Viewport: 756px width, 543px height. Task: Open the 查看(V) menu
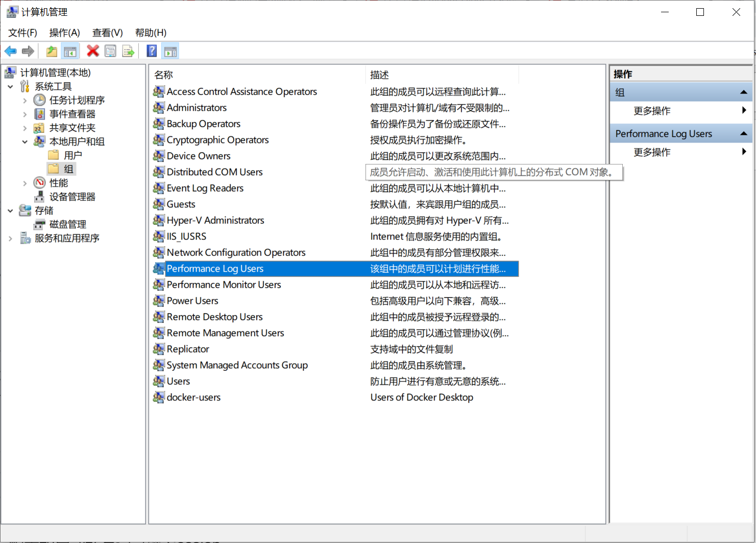pos(107,32)
